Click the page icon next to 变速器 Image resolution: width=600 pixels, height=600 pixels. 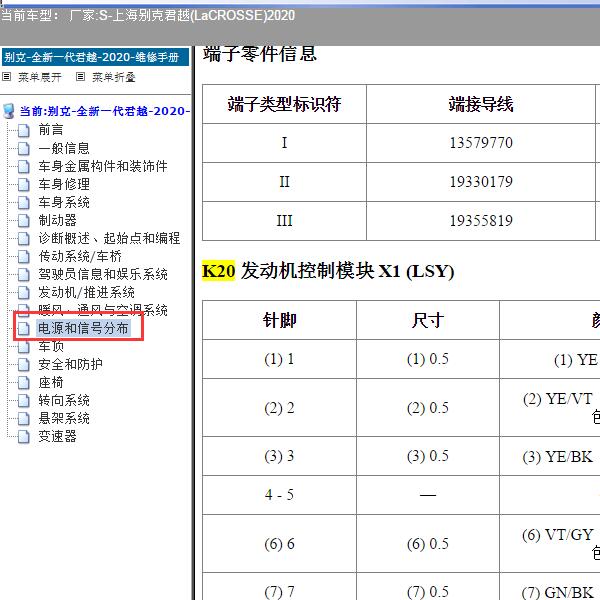click(x=24, y=436)
